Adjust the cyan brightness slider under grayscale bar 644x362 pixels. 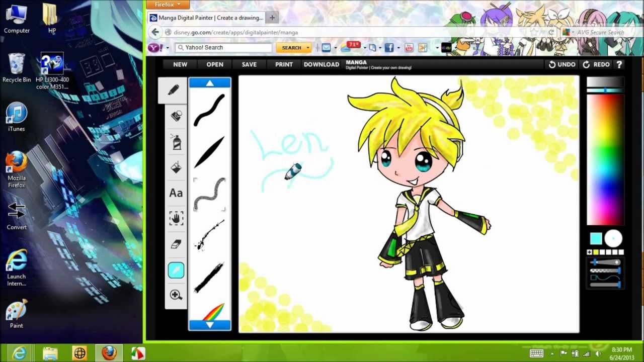[605, 90]
